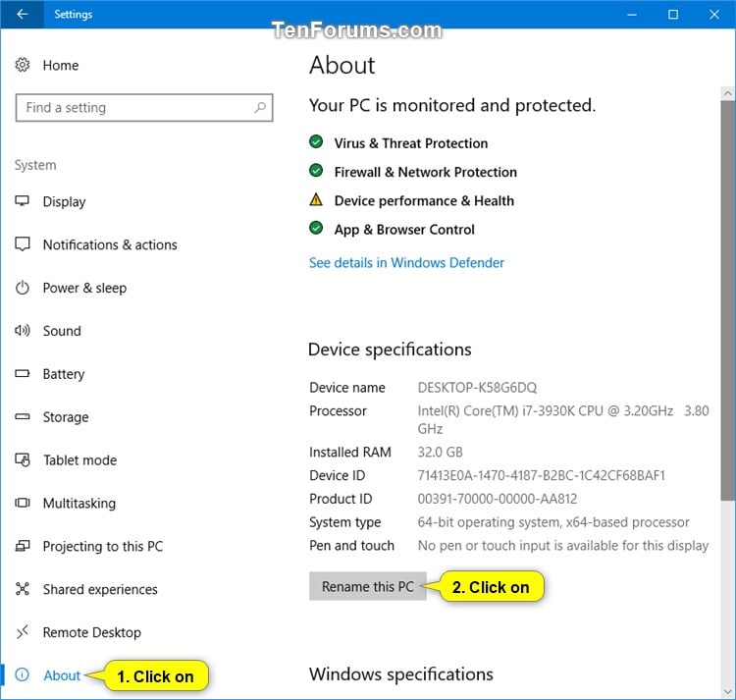The height and width of the screenshot is (700, 736).
Task: Click the Power & sleep icon
Action: pyautogui.click(x=22, y=288)
